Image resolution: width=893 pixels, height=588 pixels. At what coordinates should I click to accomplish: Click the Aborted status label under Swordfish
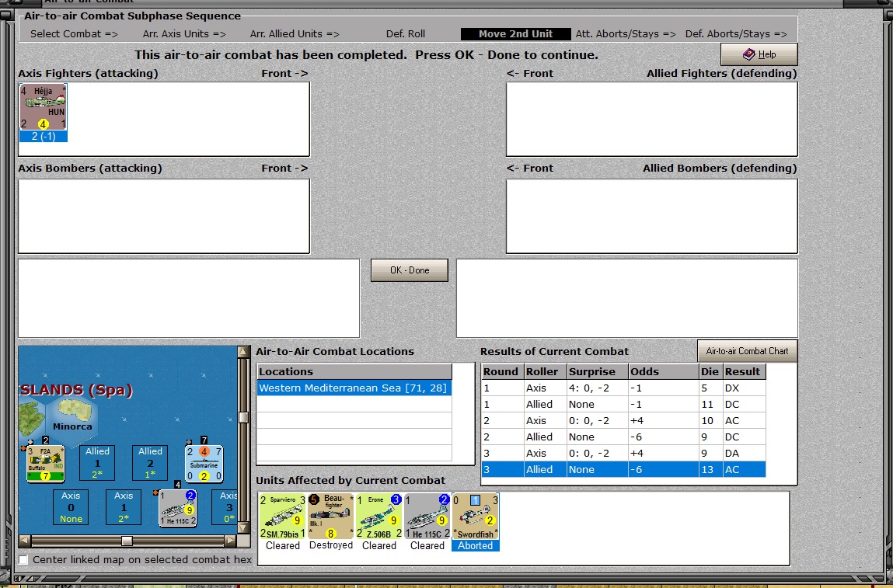click(x=476, y=546)
